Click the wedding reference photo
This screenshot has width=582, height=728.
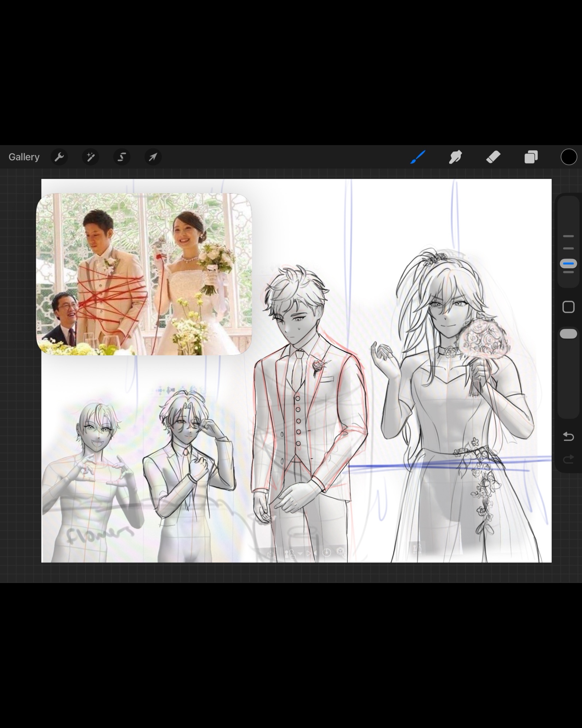pyautogui.click(x=144, y=274)
